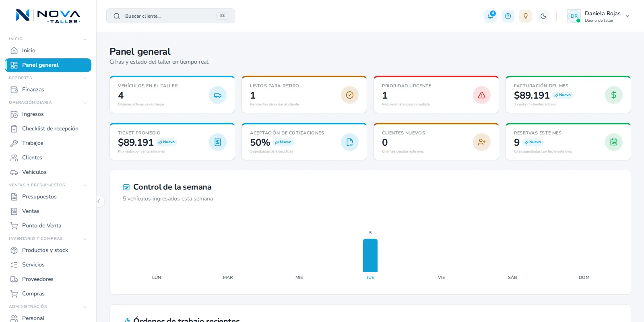Screen dimensions: 644x322
Task: Click the lightbulb tips icon
Action: (526, 16)
